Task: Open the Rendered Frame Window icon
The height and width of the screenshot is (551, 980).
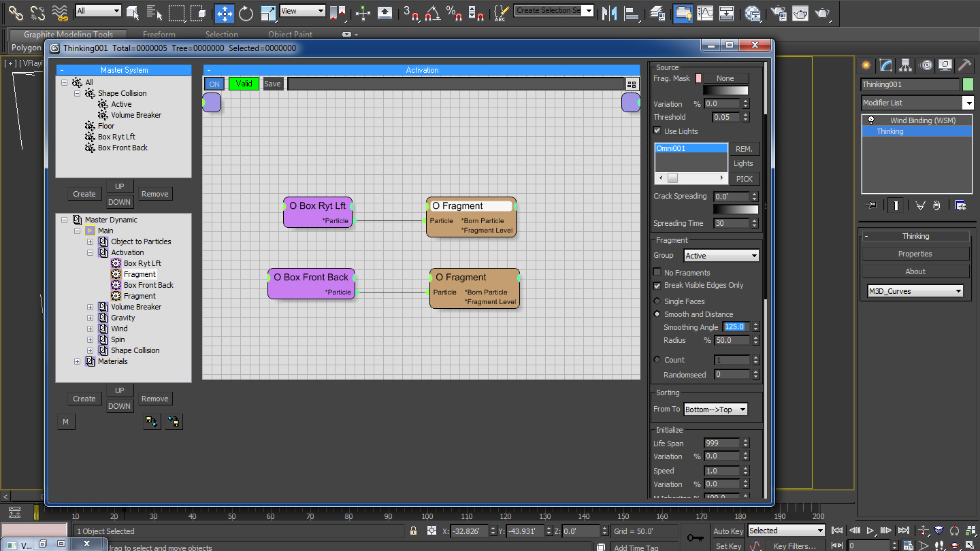Action: [801, 12]
